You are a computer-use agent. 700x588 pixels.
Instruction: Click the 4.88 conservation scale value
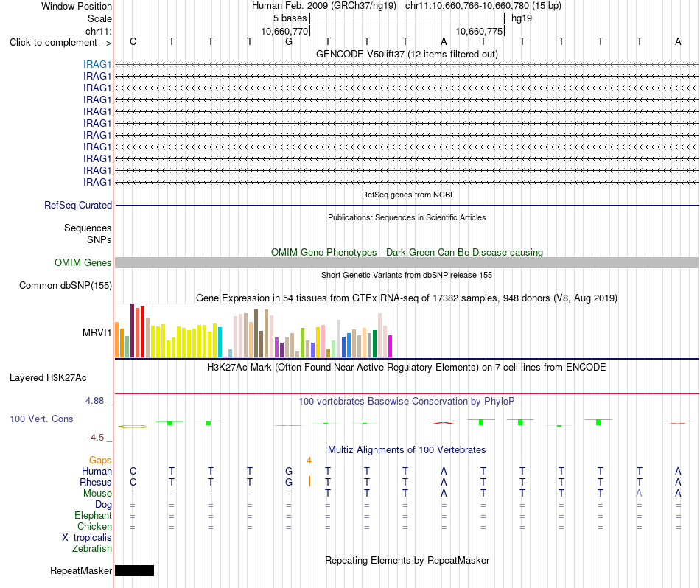tap(94, 401)
